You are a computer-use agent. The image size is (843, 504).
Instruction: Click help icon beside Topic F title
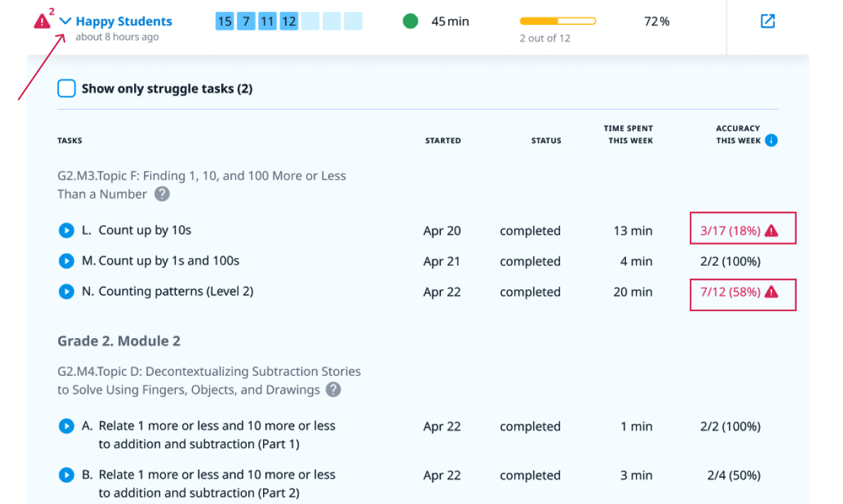click(162, 194)
